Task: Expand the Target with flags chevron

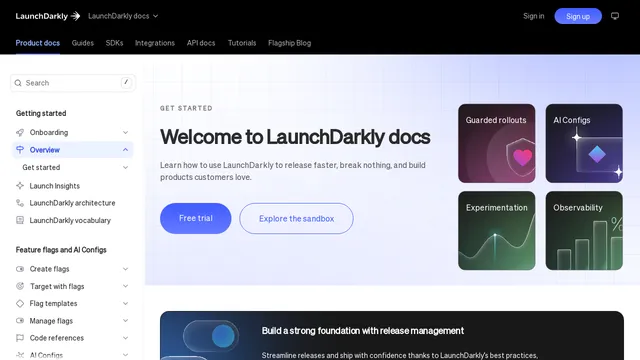Action: coord(125,286)
